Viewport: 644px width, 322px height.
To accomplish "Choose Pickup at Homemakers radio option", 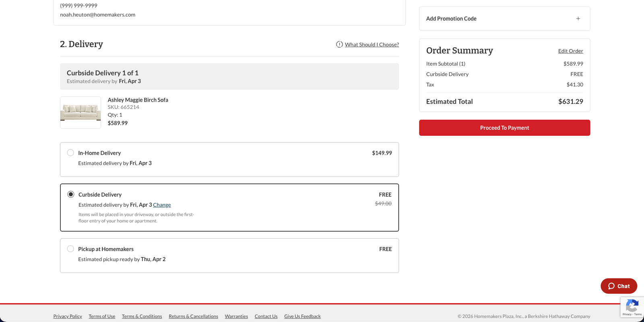I will pos(70,249).
